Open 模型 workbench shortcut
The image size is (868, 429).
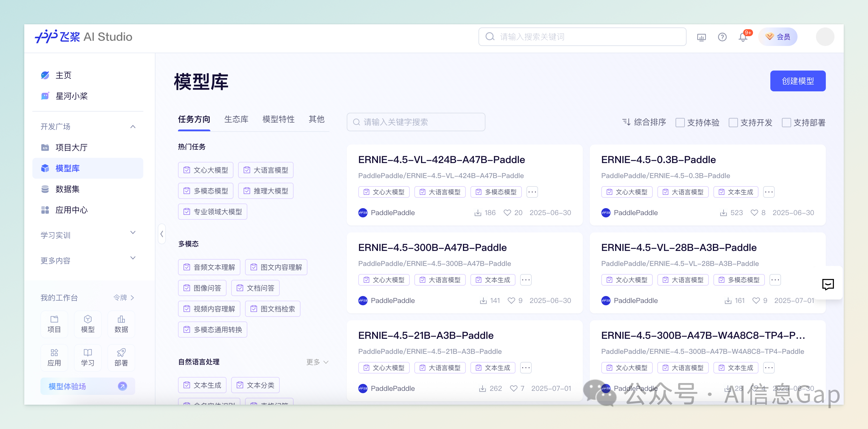(x=88, y=324)
